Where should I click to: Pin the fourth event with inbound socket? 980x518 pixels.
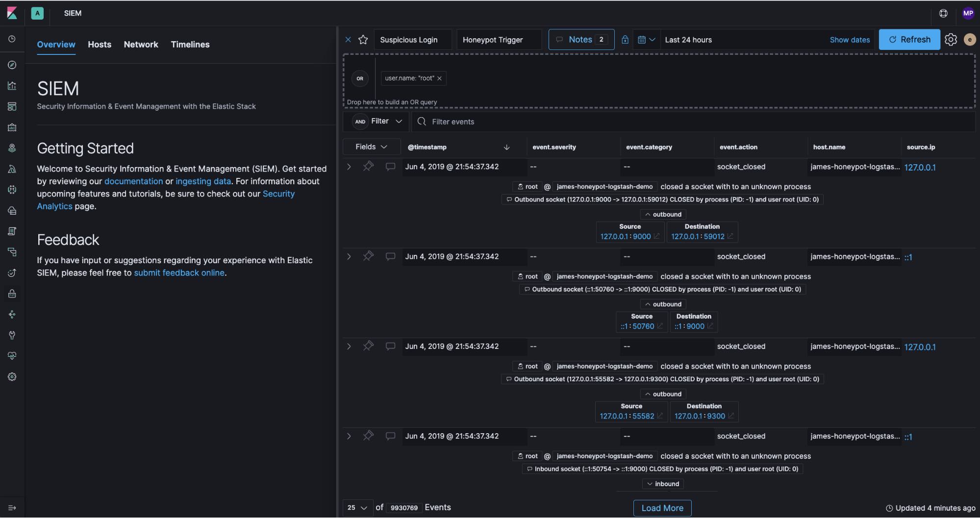click(368, 436)
